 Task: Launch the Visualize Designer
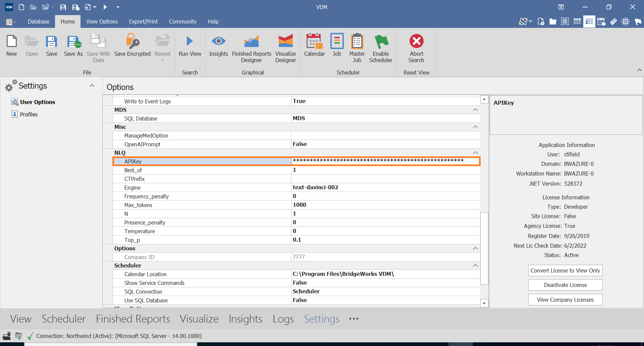click(x=285, y=49)
